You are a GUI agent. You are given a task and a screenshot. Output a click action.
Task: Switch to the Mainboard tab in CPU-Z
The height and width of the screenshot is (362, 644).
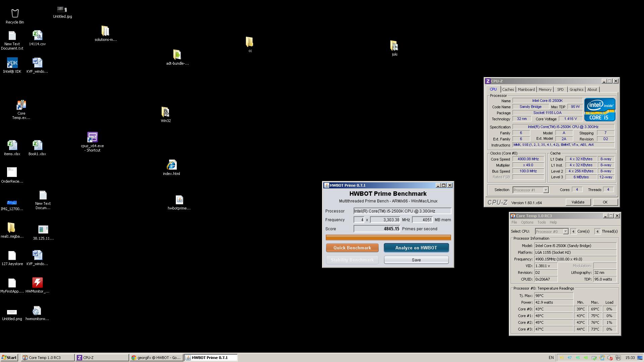526,89
